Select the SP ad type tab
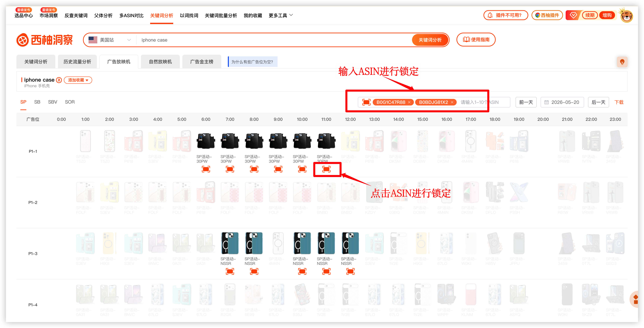644x328 pixels. point(23,102)
